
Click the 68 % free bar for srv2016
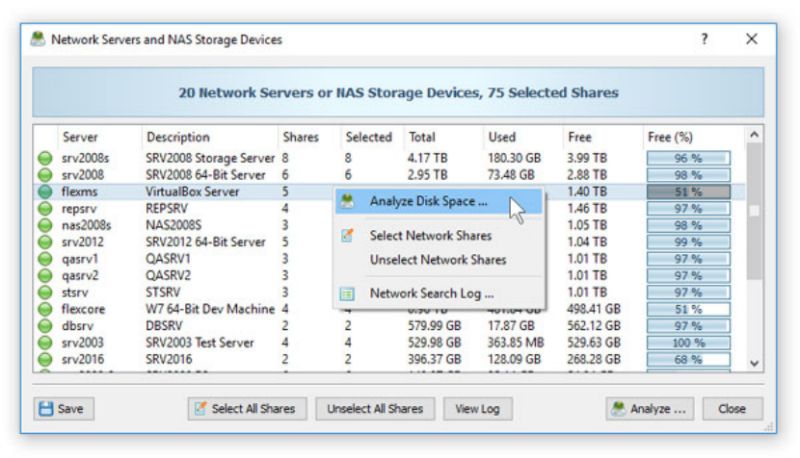click(x=688, y=360)
